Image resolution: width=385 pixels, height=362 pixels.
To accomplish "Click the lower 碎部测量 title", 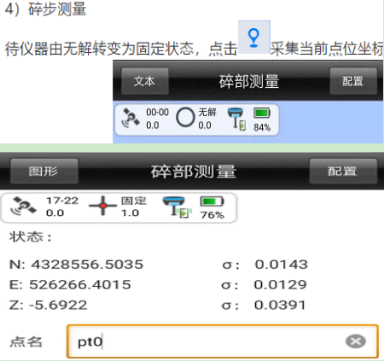I will 194,171.
